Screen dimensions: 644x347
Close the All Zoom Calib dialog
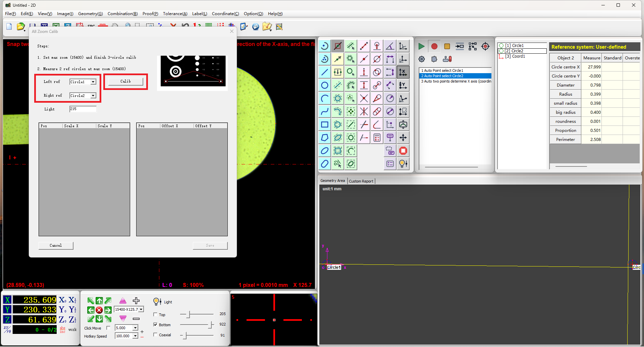(232, 31)
